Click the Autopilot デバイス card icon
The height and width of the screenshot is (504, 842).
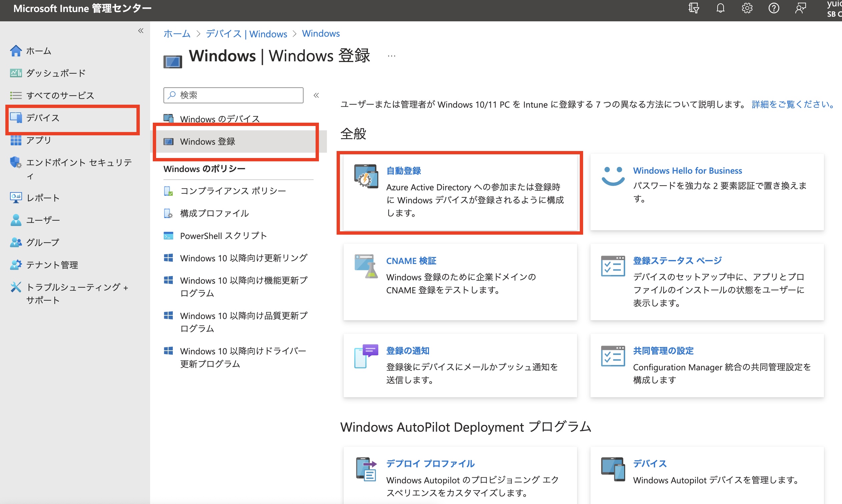click(613, 469)
